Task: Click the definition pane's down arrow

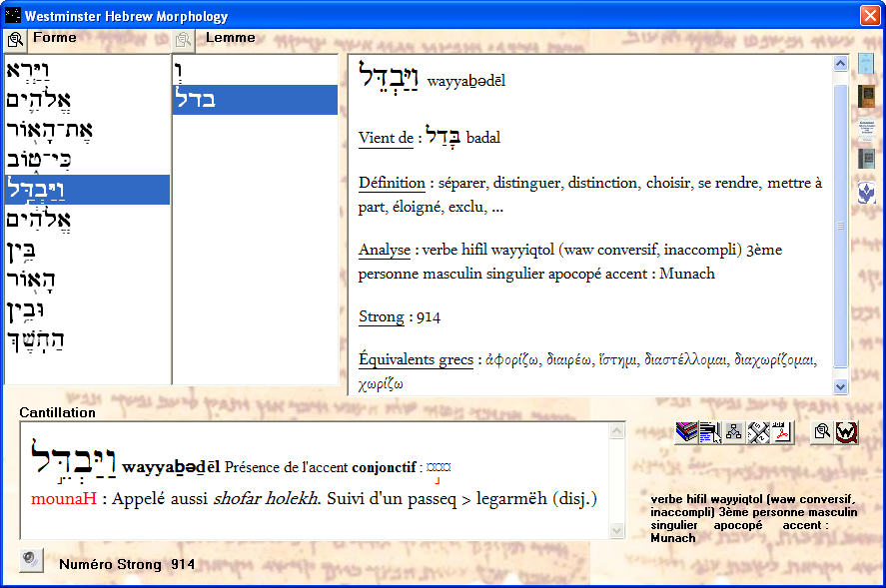Action: [x=840, y=386]
